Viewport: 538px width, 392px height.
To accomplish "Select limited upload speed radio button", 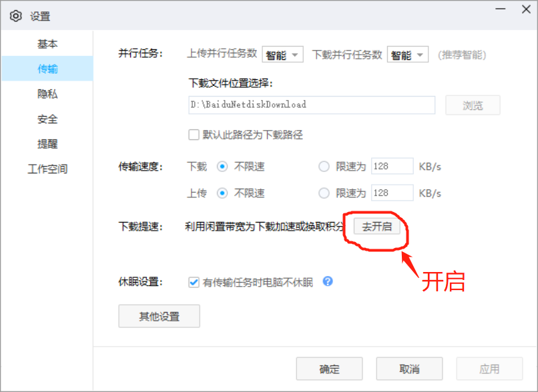I will tap(324, 193).
